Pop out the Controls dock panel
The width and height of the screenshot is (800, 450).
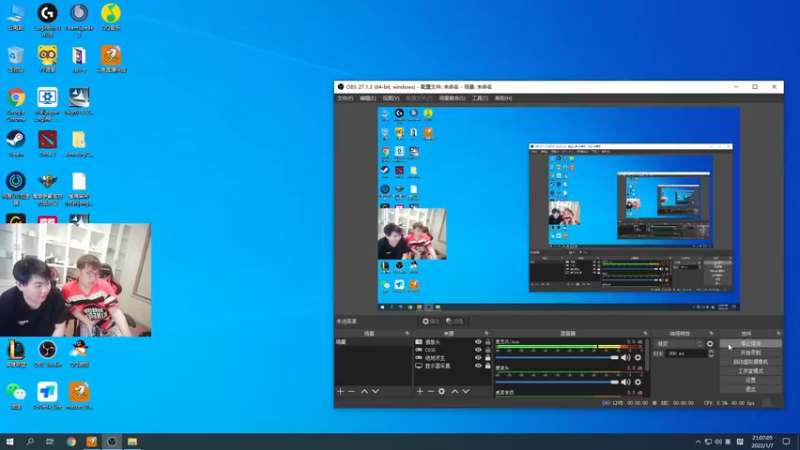pyautogui.click(x=779, y=333)
